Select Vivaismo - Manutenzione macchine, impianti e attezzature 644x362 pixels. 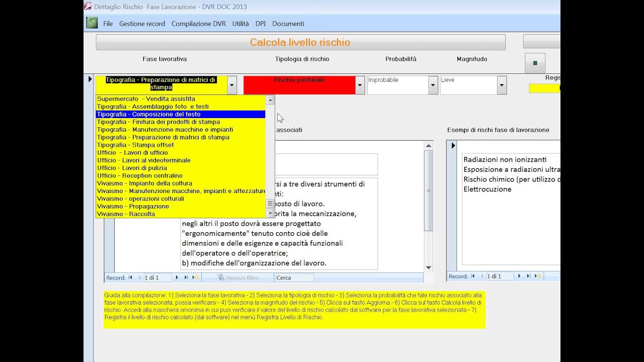tap(181, 191)
